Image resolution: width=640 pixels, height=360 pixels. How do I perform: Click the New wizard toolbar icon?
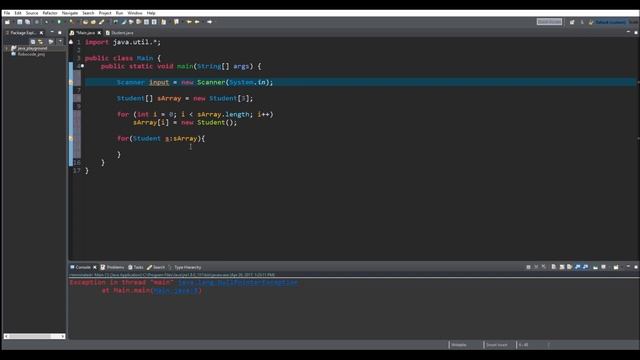(7, 22)
